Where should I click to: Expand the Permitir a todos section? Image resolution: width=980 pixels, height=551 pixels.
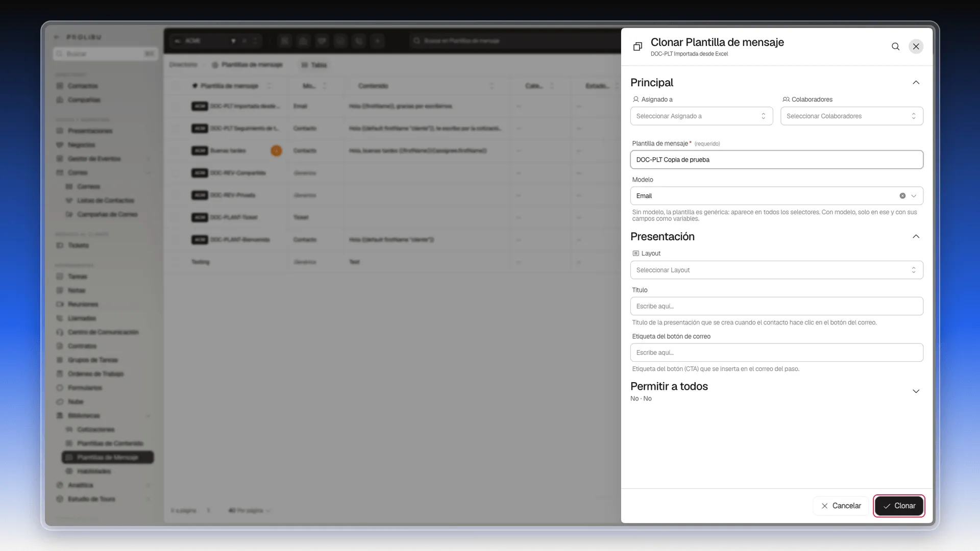916,391
